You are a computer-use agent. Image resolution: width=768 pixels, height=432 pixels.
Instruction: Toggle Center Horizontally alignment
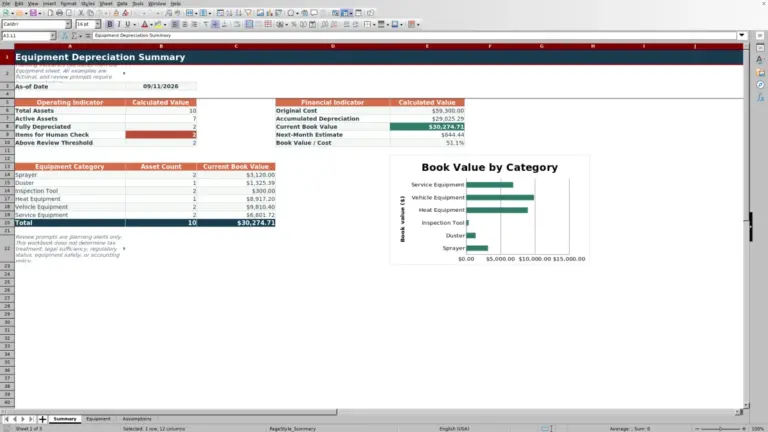[185, 24]
